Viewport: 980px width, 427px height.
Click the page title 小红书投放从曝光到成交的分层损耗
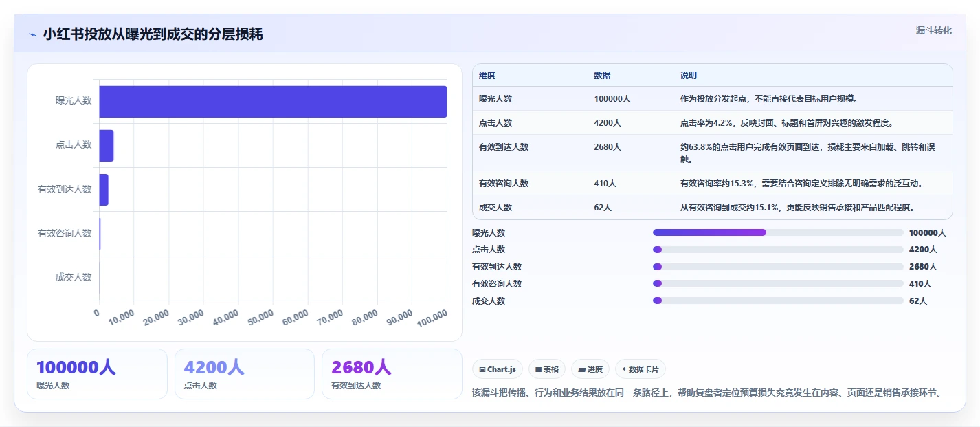[153, 34]
